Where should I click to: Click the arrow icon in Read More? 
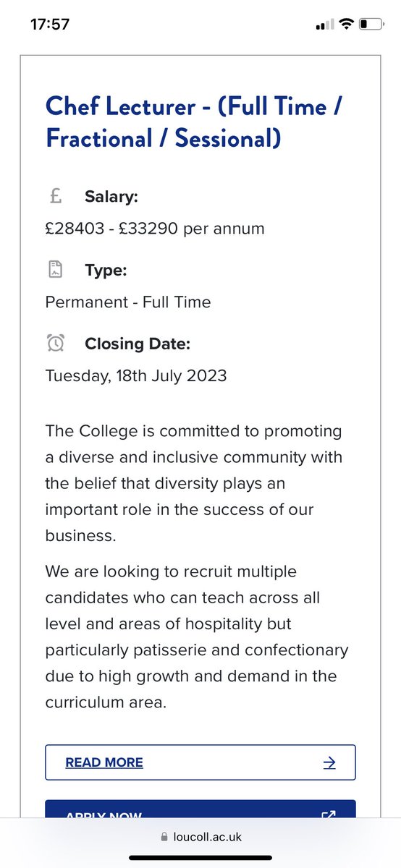click(x=329, y=762)
